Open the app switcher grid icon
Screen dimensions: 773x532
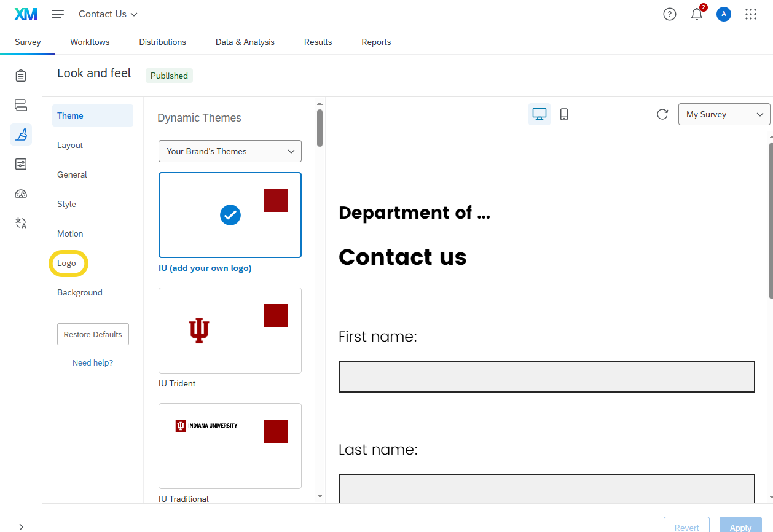(x=751, y=14)
